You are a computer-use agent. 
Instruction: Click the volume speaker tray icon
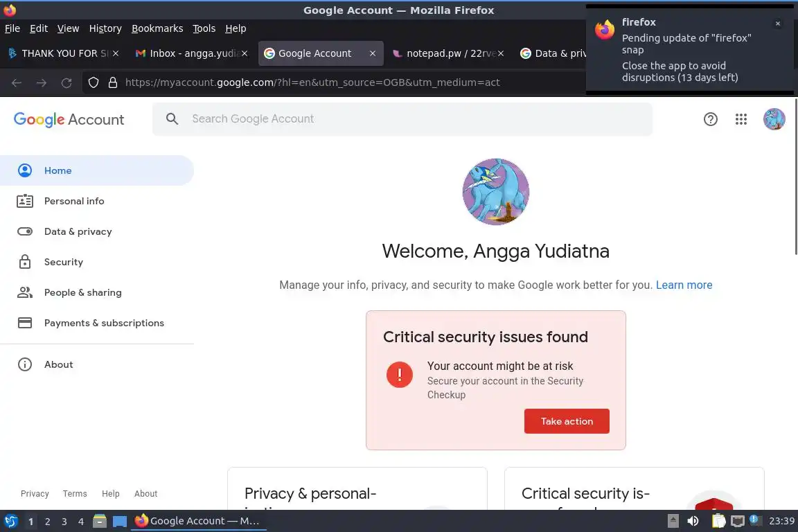point(693,522)
